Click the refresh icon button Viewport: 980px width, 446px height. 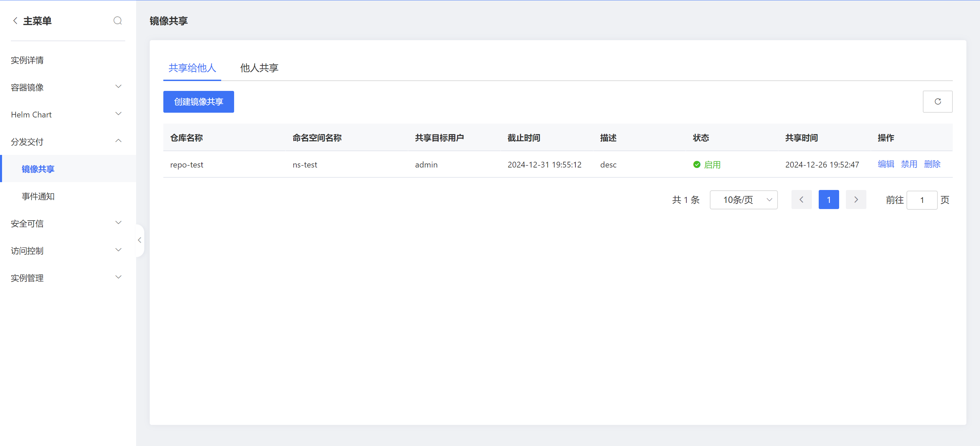click(937, 101)
